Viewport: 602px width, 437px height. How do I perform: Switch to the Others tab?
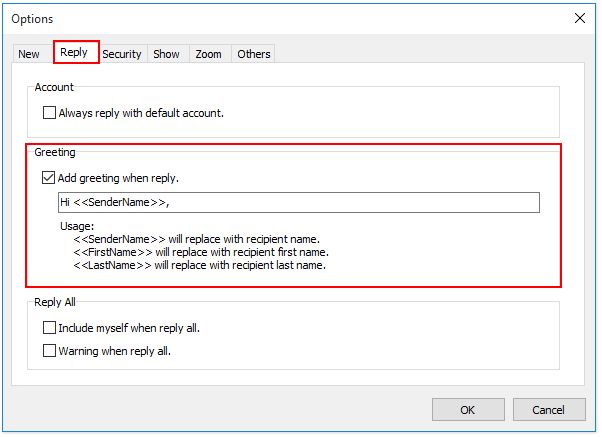(253, 54)
